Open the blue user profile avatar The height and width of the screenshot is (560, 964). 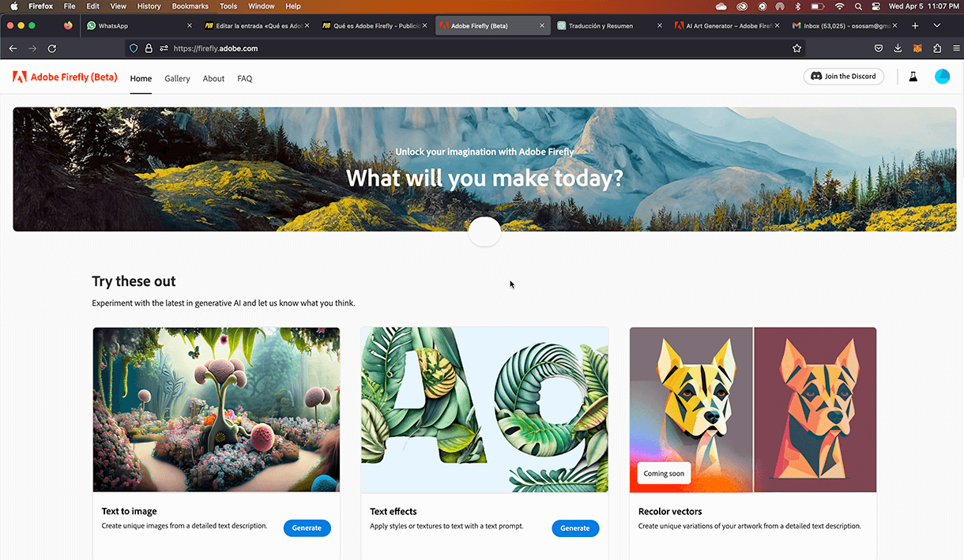(942, 77)
